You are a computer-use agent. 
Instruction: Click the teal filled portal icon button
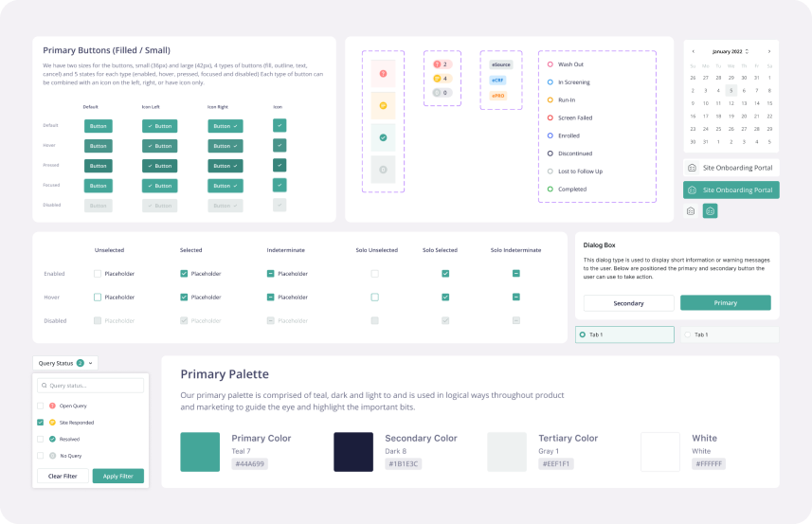click(710, 210)
